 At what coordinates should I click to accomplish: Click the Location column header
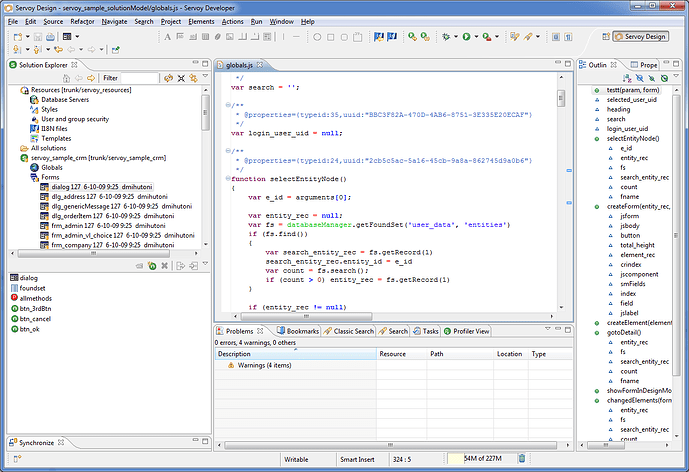point(510,354)
